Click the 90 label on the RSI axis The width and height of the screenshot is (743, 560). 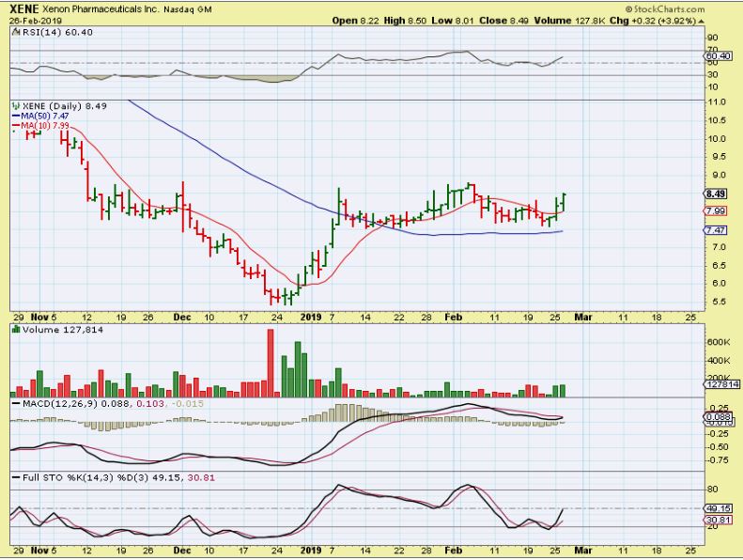pyautogui.click(x=712, y=38)
